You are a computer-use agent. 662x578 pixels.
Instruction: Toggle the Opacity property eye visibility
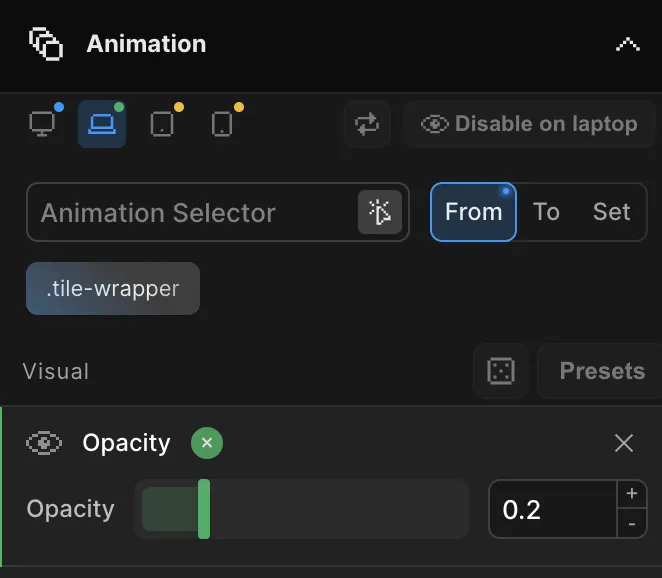tap(44, 443)
